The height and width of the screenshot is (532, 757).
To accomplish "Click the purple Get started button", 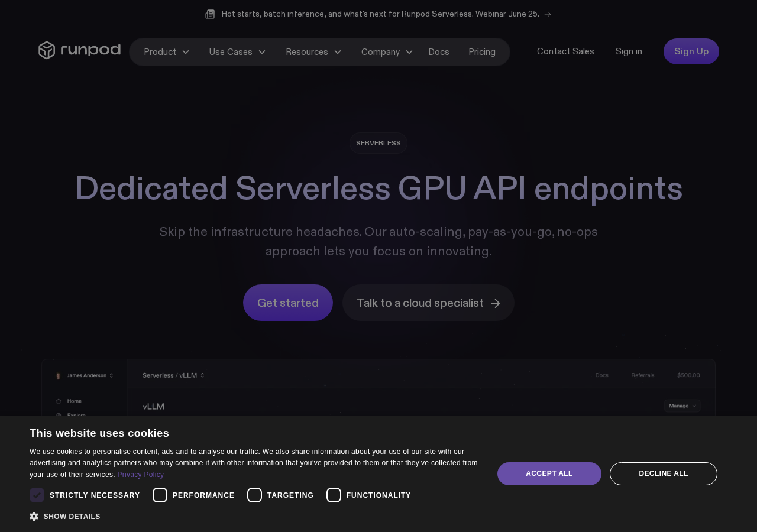I will coord(288,303).
